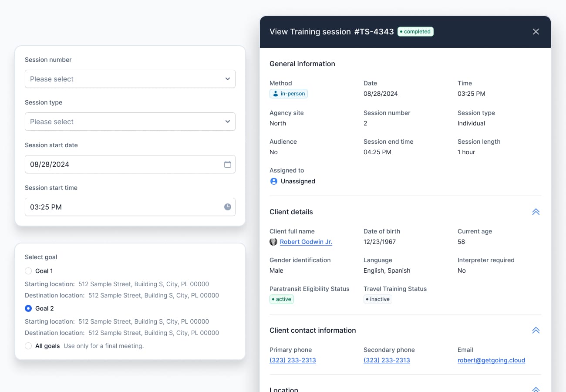Click the English, Spanish language value
The image size is (566, 392).
387,270
